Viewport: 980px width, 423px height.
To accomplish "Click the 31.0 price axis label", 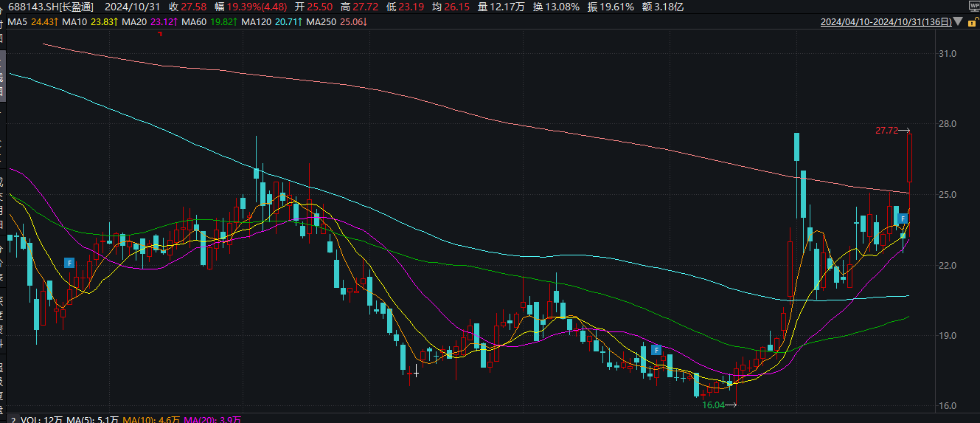I will pyautogui.click(x=948, y=54).
